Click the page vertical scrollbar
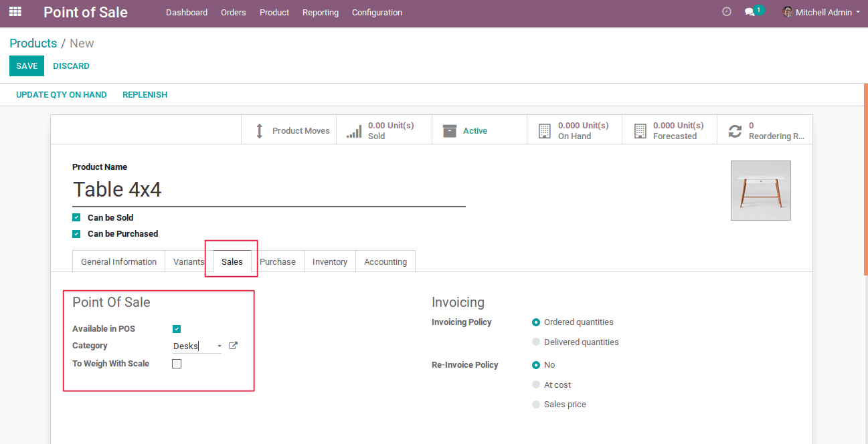The image size is (868, 444). coord(865,181)
